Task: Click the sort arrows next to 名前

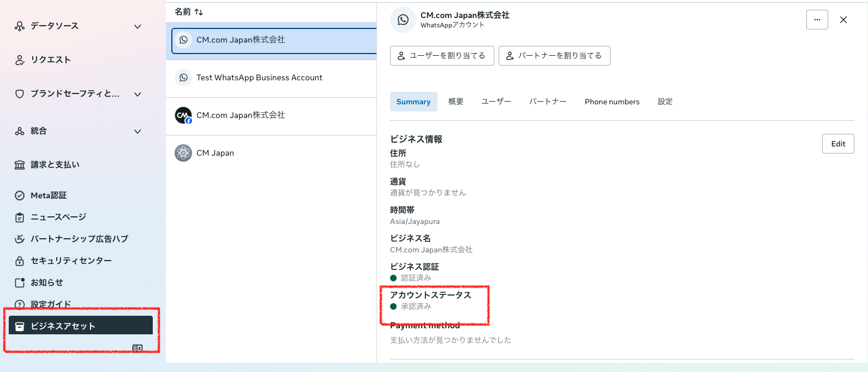Action: click(x=199, y=12)
